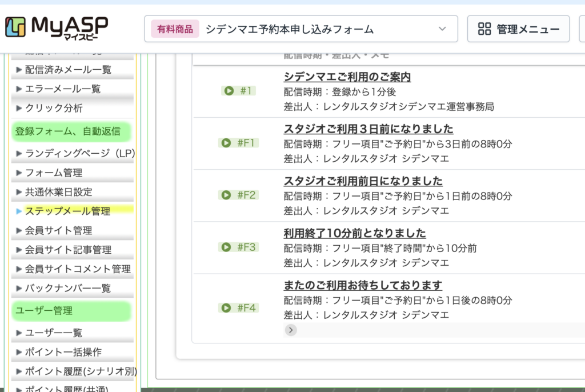
Task: Click the play icon for step #F1
Action: [226, 143]
